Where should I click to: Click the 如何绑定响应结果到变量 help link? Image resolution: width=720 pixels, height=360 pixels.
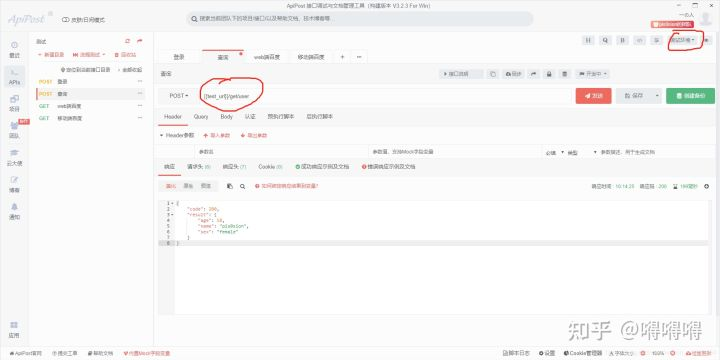point(287,186)
